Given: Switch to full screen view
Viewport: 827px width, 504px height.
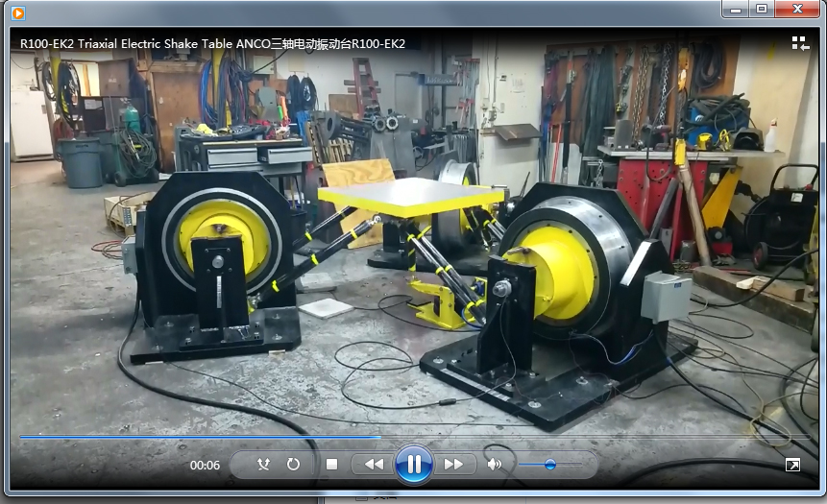Looking at the screenshot, I should tap(792, 465).
